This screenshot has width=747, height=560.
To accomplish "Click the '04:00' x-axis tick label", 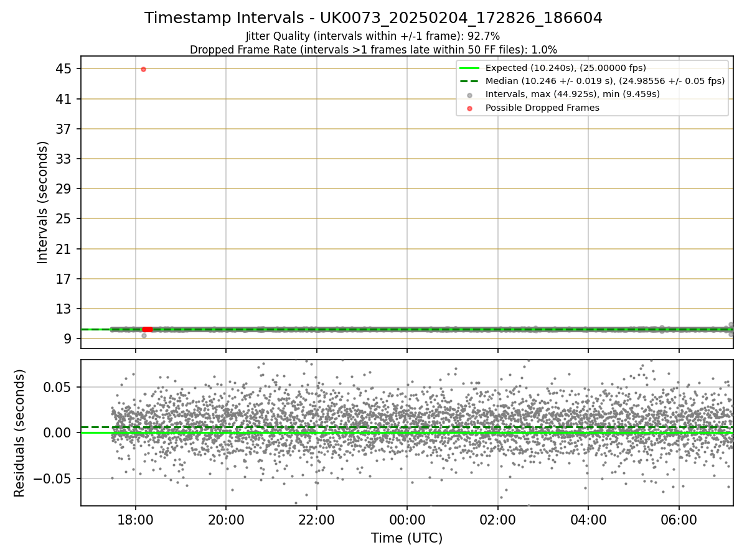I will [588, 520].
